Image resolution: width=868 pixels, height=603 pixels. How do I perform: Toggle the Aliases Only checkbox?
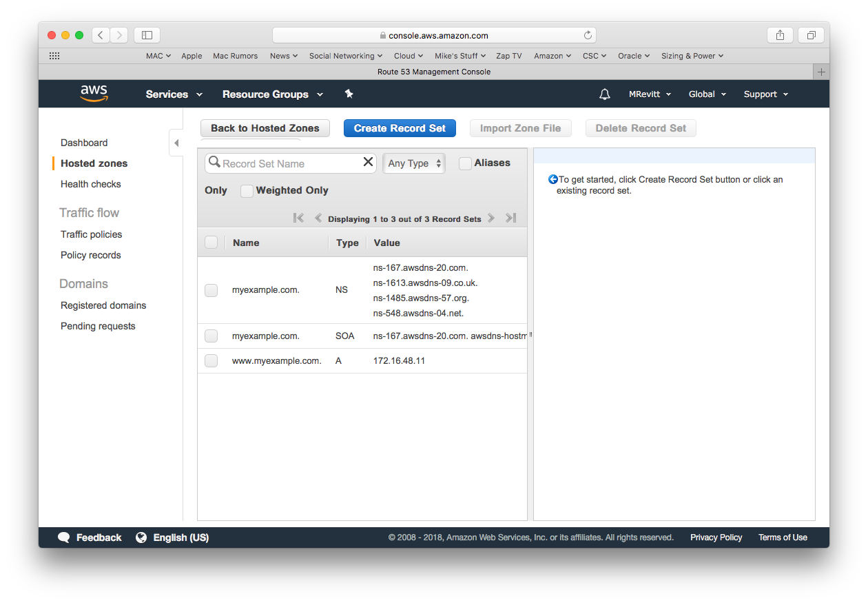(465, 163)
